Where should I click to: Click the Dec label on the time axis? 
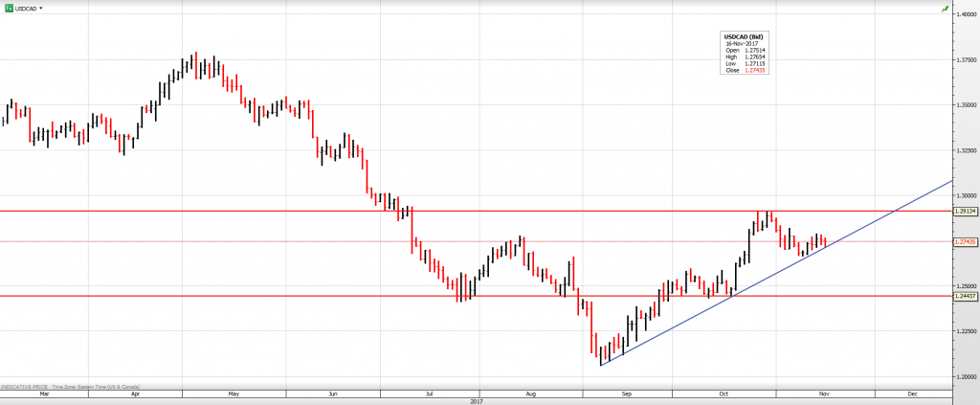[911, 394]
